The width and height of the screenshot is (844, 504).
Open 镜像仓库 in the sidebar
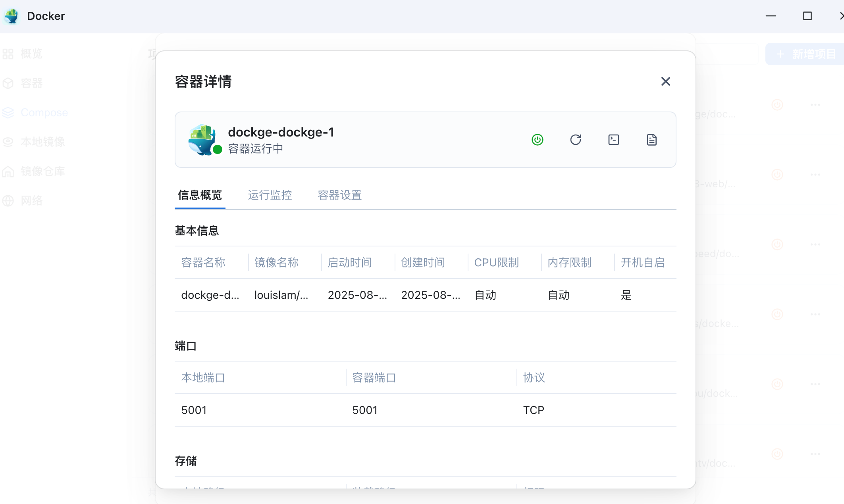(42, 171)
